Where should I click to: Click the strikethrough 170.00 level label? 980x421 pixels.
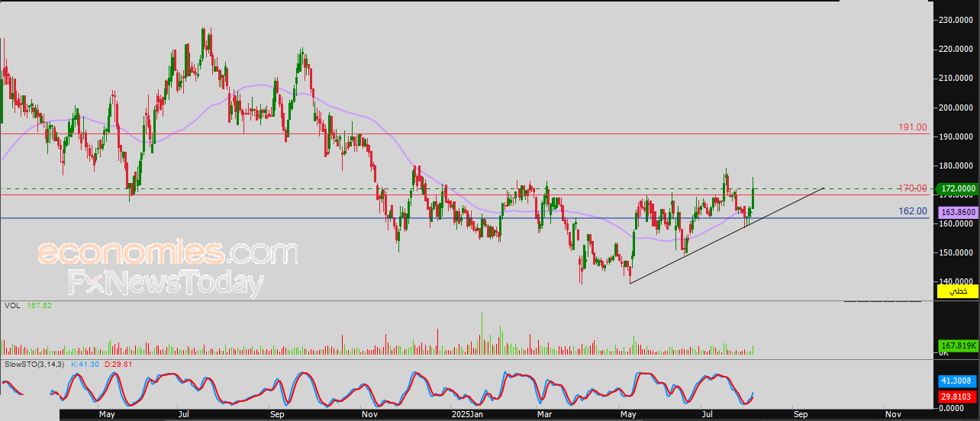(x=912, y=188)
